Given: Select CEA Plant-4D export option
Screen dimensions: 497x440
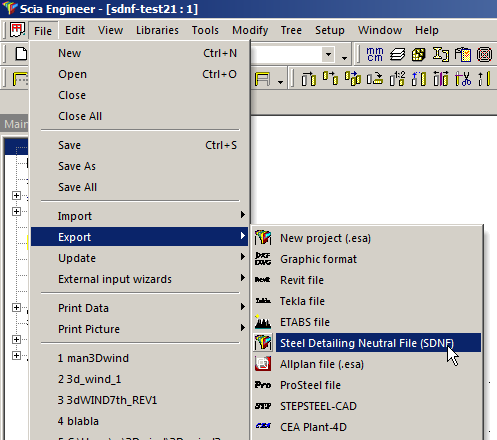Looking at the screenshot, I should [367, 427].
